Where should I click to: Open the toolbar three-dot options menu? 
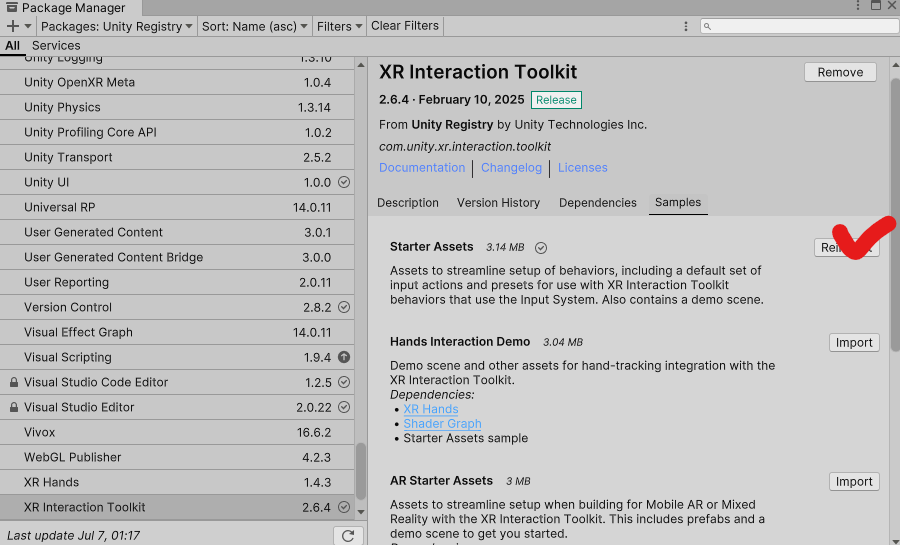[685, 26]
